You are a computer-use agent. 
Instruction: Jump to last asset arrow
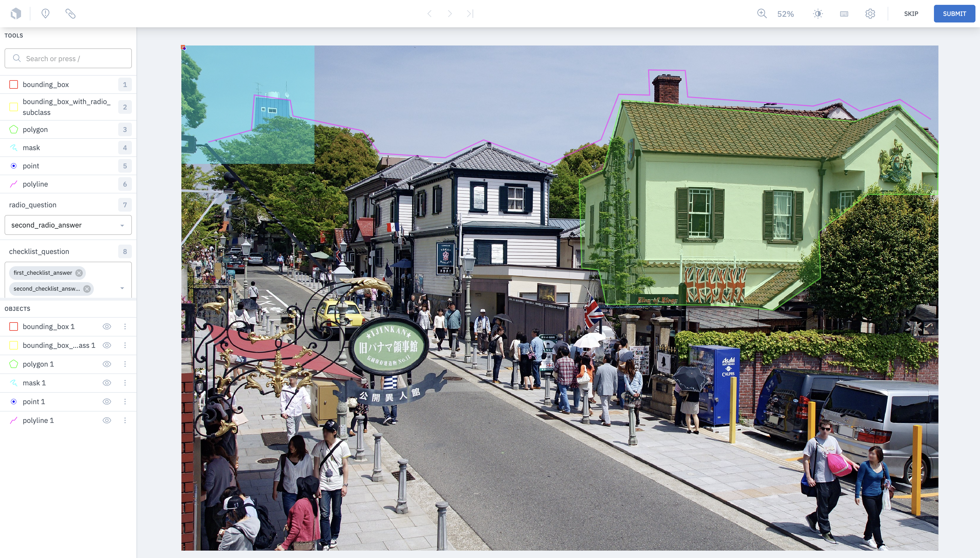470,14
